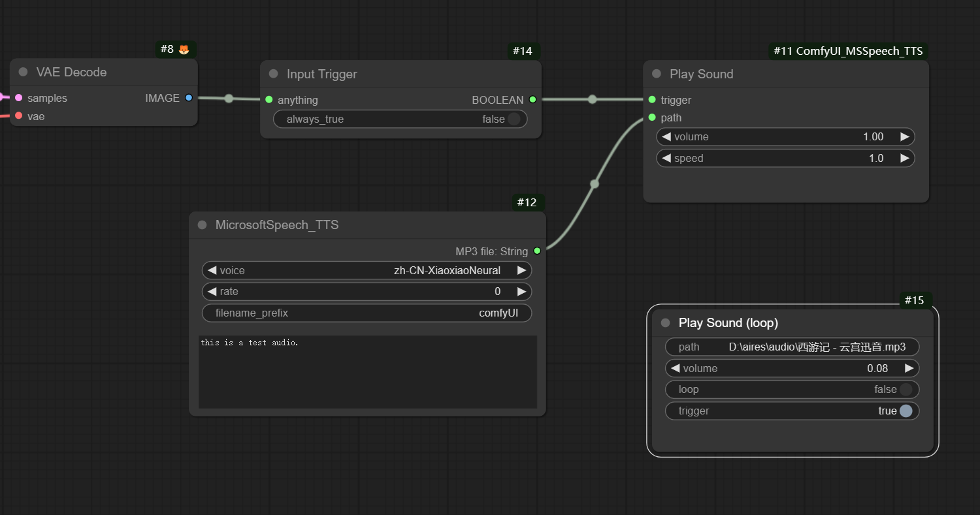This screenshot has width=980, height=515.
Task: Decrease volume with the left arrow in Play Sound
Action: pos(666,136)
